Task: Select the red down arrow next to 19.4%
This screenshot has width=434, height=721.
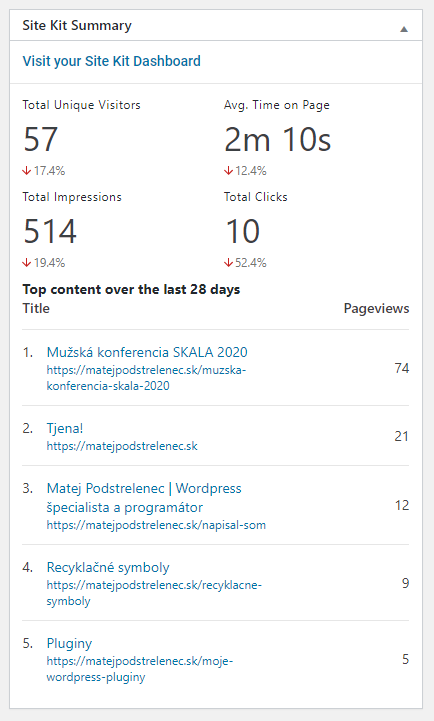Action: [x=27, y=263]
